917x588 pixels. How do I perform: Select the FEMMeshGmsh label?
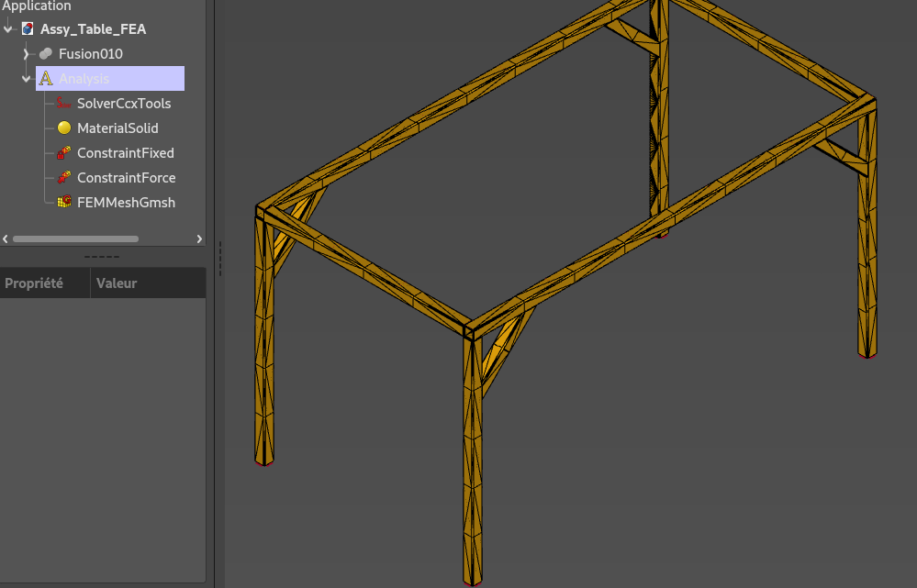(x=127, y=202)
